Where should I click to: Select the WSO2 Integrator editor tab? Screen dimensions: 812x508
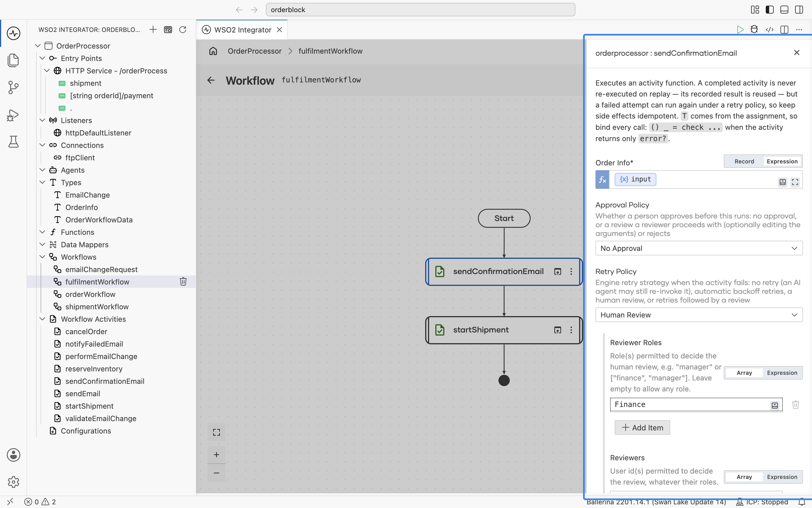pos(242,30)
